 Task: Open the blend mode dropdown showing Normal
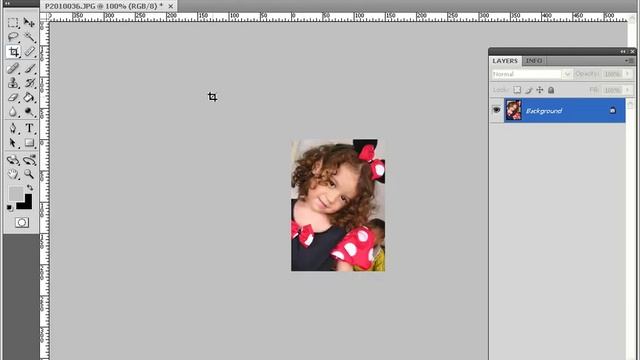click(x=531, y=74)
